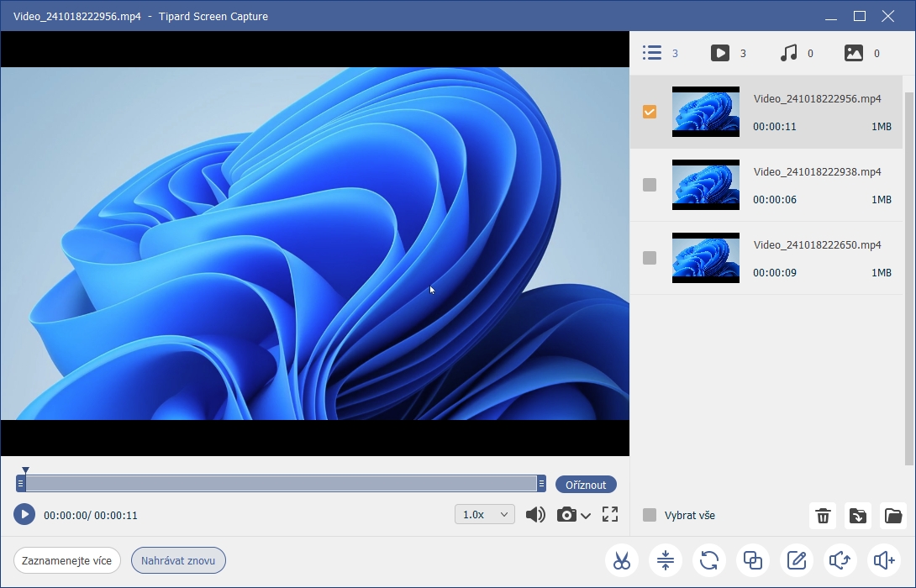916x588 pixels.
Task: Expand the snapshot options arrow
Action: pyautogui.click(x=586, y=516)
